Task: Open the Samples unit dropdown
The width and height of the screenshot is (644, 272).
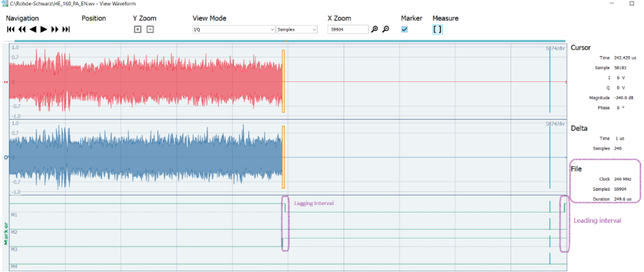Action: coord(297,29)
